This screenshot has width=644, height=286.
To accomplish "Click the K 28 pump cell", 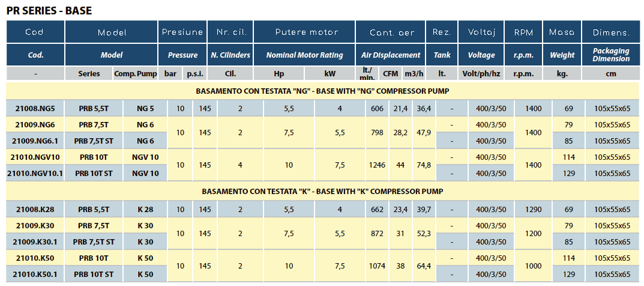I will (x=145, y=209).
